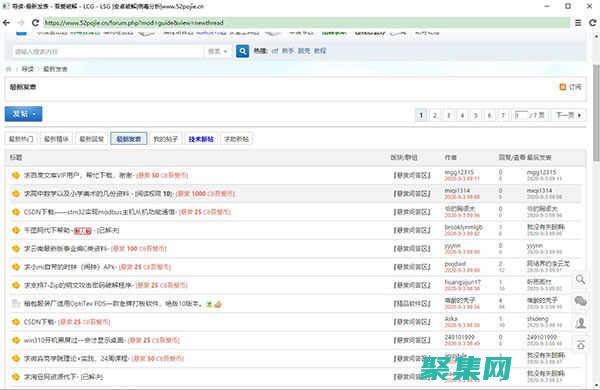Click the thumbs-up icon after OptiTex title
This screenshot has height=390, width=600.
[x=218, y=304]
